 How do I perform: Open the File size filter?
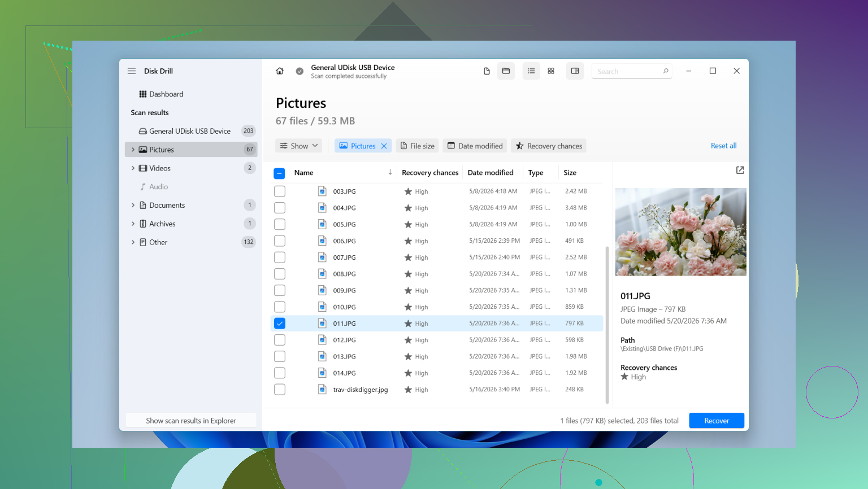point(418,146)
